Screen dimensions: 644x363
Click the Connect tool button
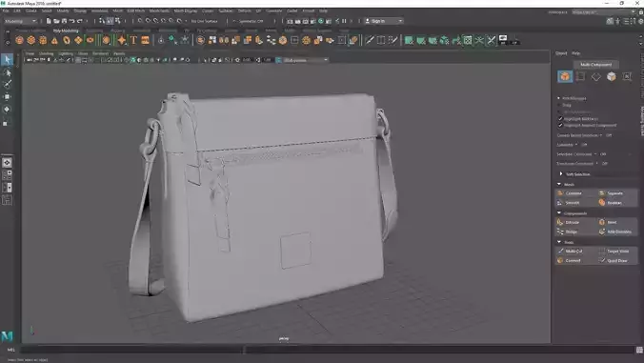coord(575,260)
